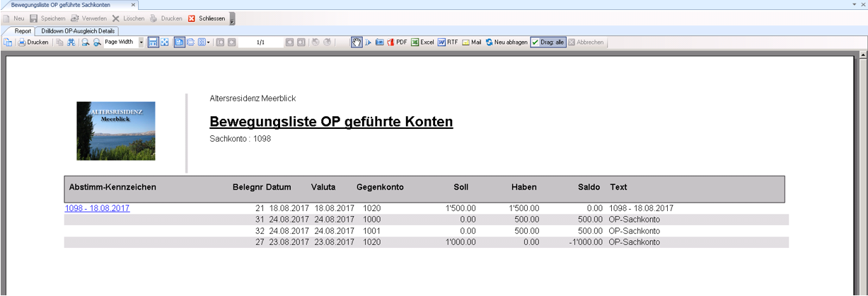Activate the select cursor tool
This screenshot has width=868, height=296.
[368, 42]
